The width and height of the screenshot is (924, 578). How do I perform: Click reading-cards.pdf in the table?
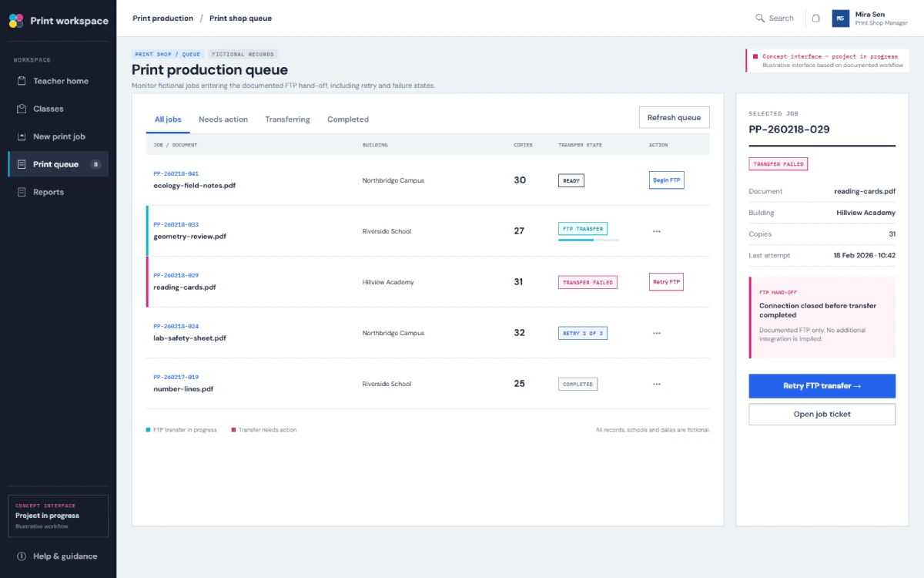185,287
